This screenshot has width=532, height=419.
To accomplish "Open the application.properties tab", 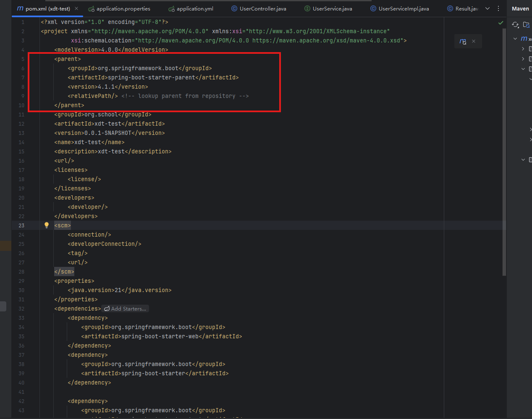I will pyautogui.click(x=119, y=8).
